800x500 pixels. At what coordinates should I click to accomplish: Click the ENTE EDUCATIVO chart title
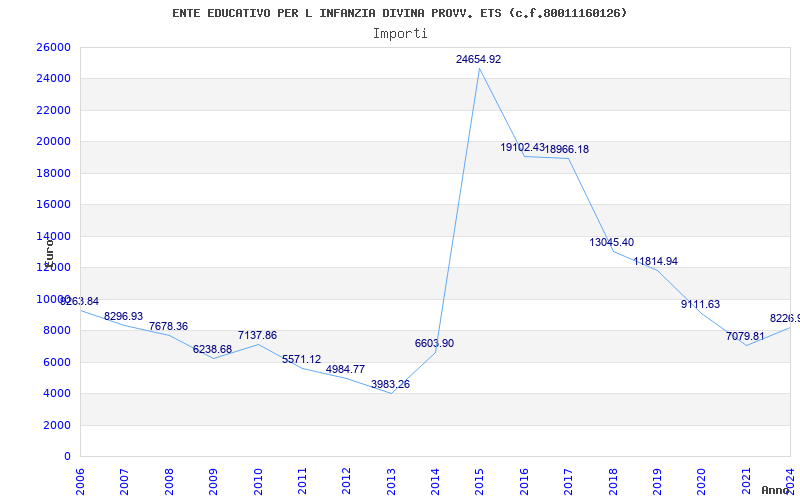[399, 13]
